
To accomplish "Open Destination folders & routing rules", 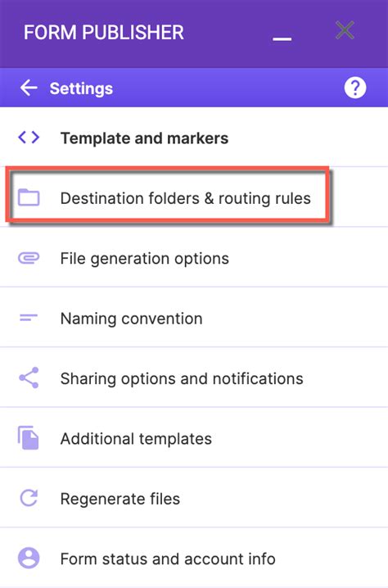I will (x=194, y=197).
